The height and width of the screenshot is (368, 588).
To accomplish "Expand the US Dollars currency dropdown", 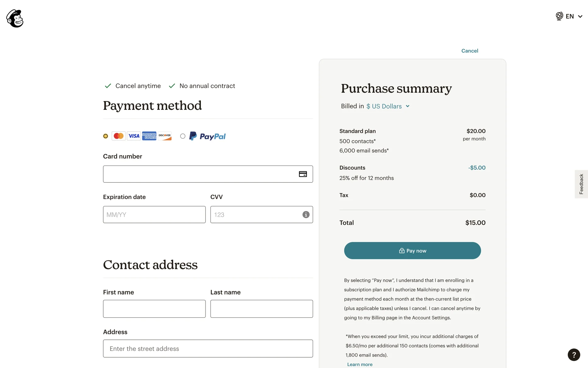I will point(388,106).
